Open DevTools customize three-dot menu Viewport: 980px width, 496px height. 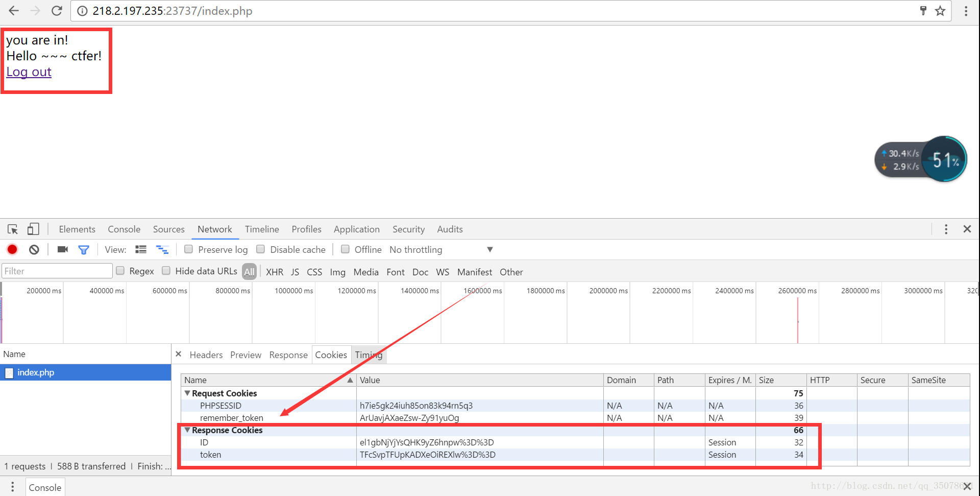click(946, 229)
